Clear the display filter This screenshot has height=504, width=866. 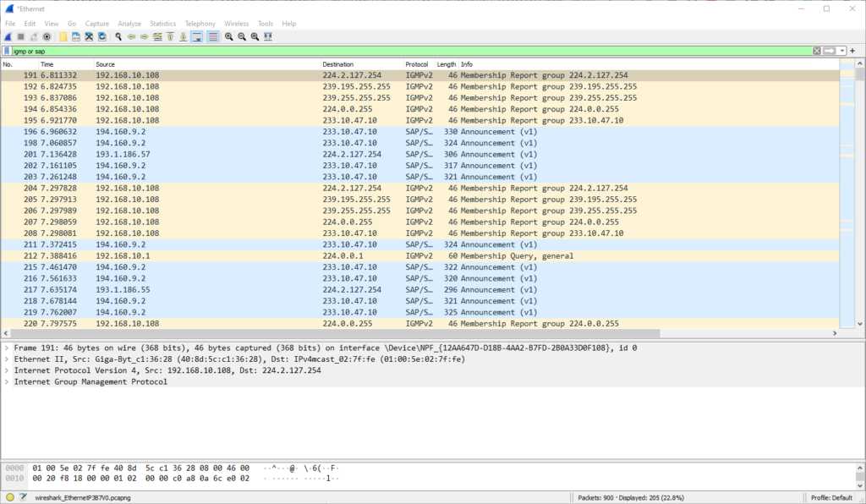[x=817, y=51]
